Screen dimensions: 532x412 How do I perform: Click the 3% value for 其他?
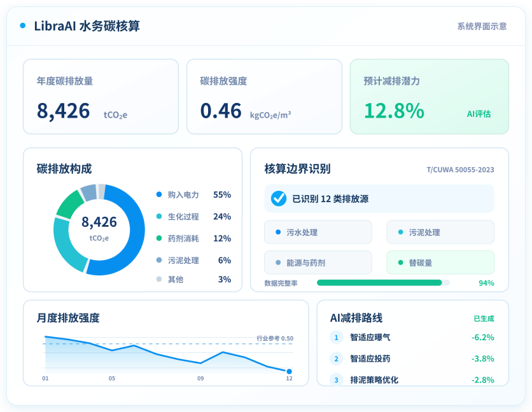click(x=224, y=279)
